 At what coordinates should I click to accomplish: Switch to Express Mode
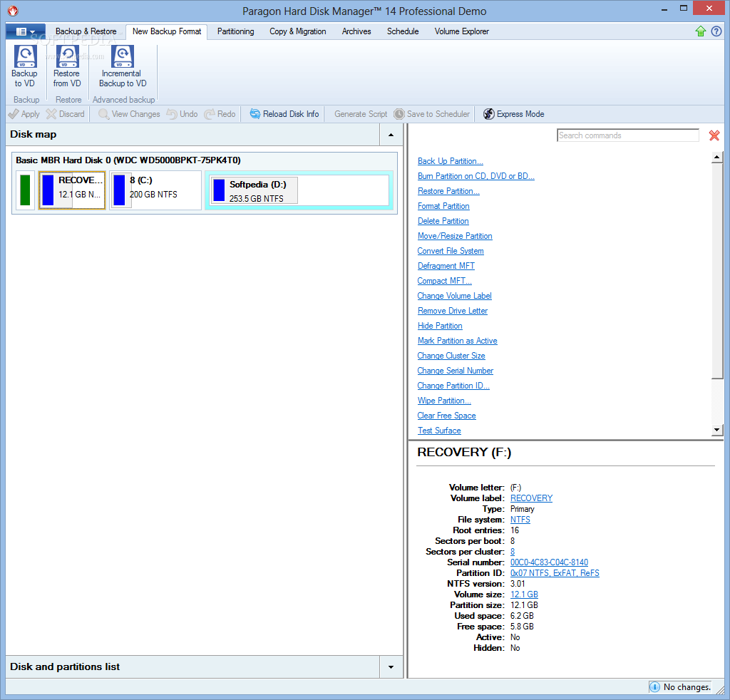[x=514, y=114]
